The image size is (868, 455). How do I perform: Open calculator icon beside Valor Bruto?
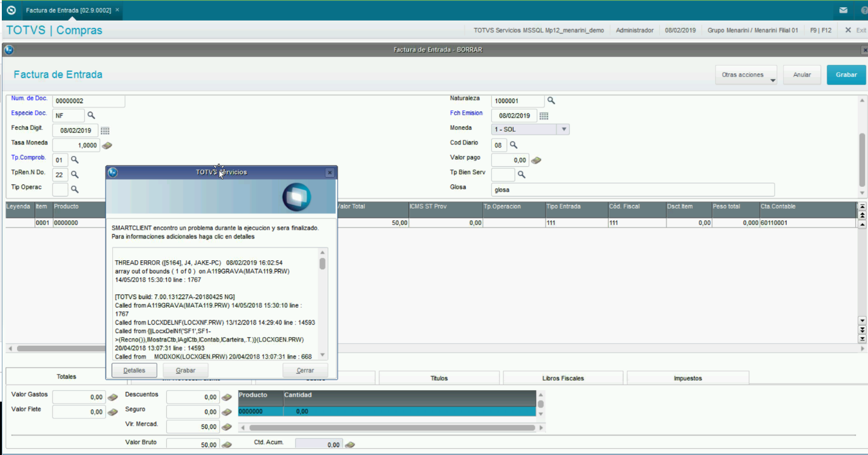(x=226, y=445)
